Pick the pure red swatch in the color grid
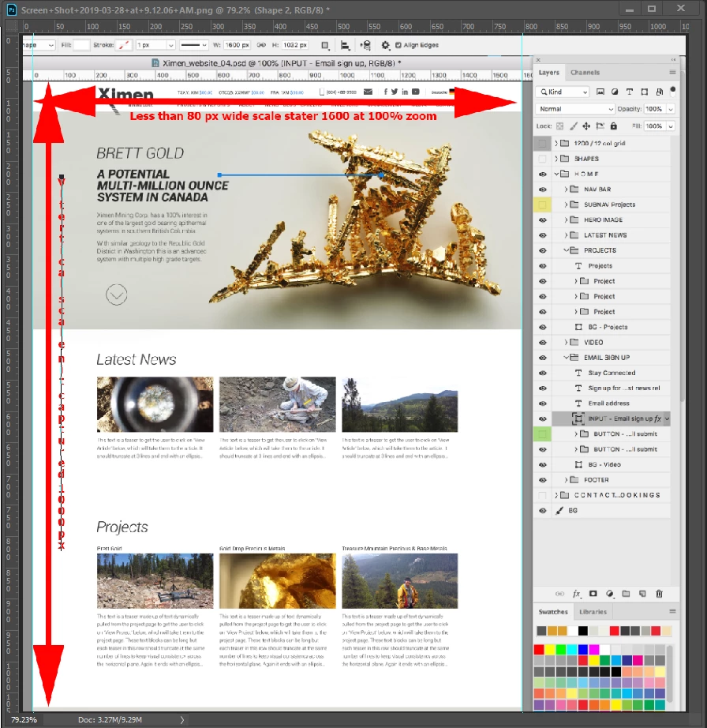 tap(539, 649)
